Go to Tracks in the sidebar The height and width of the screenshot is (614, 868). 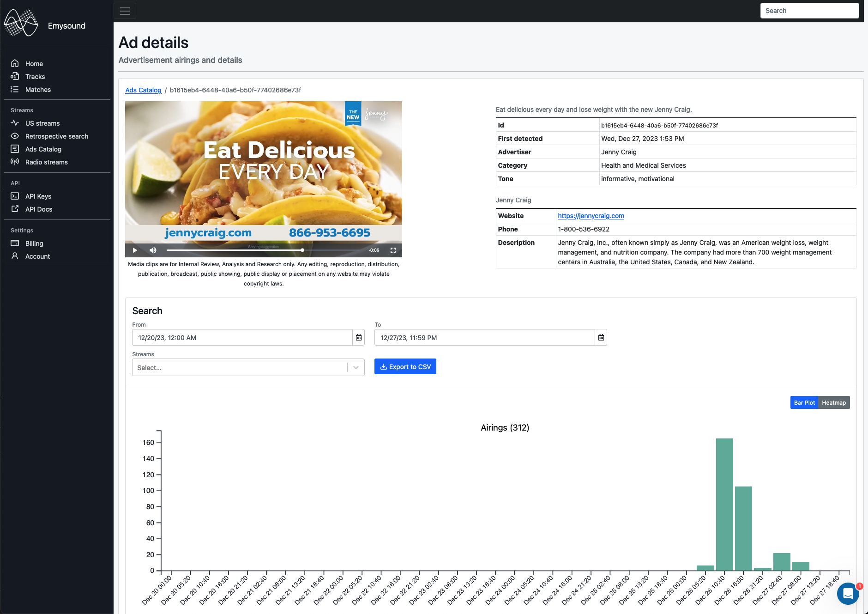tap(35, 77)
